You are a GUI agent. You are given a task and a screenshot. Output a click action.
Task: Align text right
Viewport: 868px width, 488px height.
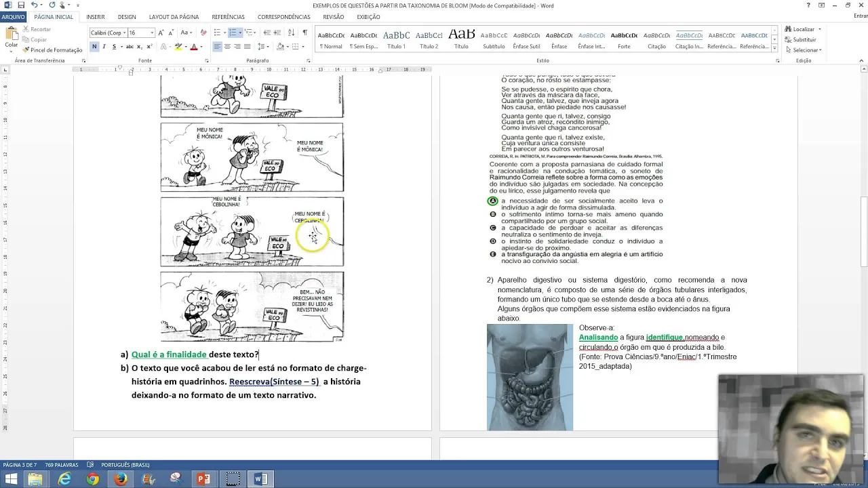coord(237,47)
